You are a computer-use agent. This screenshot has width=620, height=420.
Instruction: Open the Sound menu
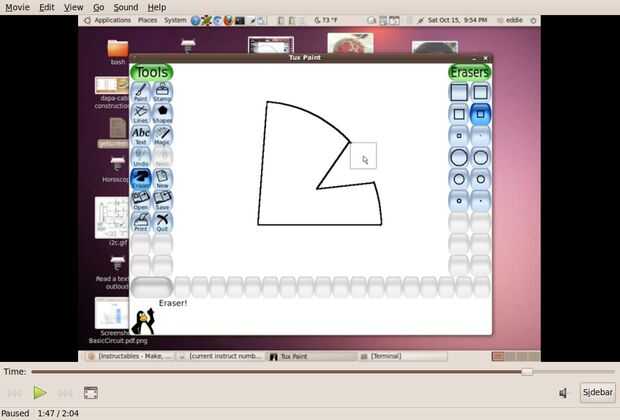tap(126, 7)
